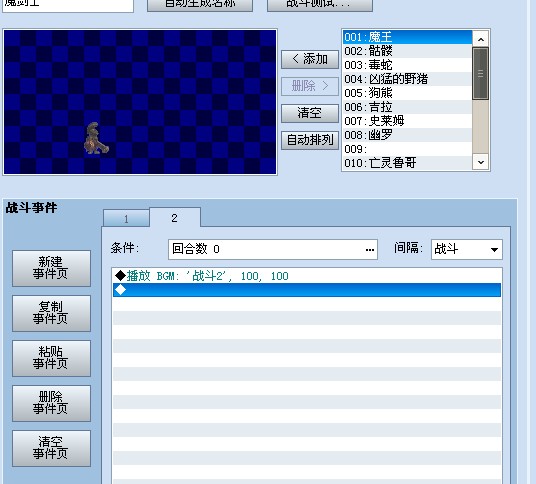Select the monster sprite in troop preview
Image resolution: width=536 pixels, height=484 pixels.
tap(96, 138)
